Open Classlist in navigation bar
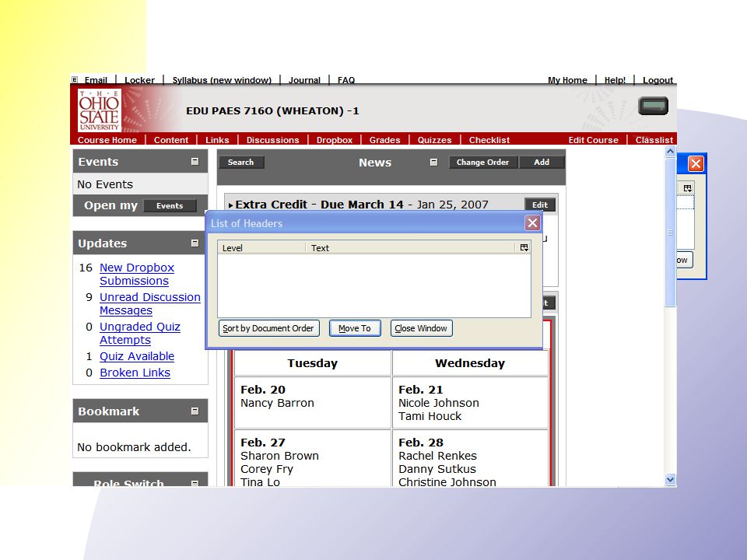This screenshot has width=747, height=560. click(654, 140)
